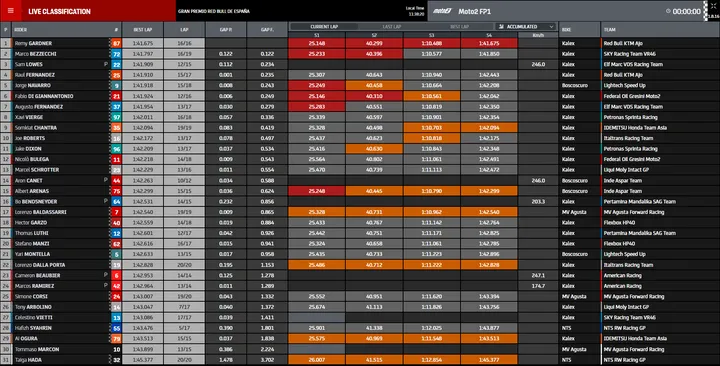Switch to the Last Lap tab

click(392, 27)
